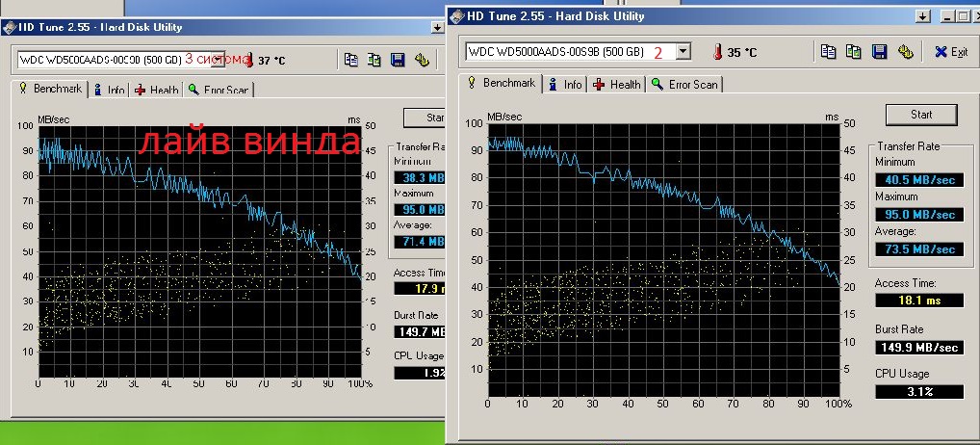This screenshot has width=980, height=445.
Task: Click copy icon in left HD Tune window
Action: click(351, 60)
